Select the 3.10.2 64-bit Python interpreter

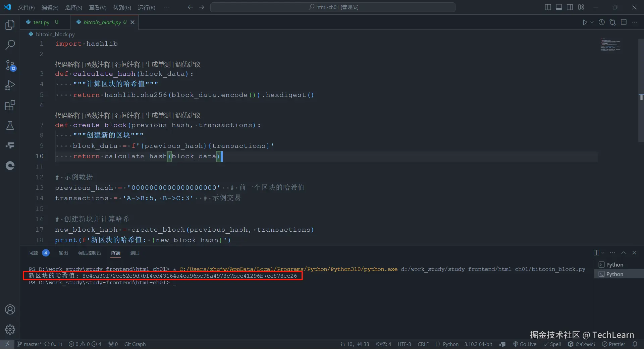[x=478, y=344]
